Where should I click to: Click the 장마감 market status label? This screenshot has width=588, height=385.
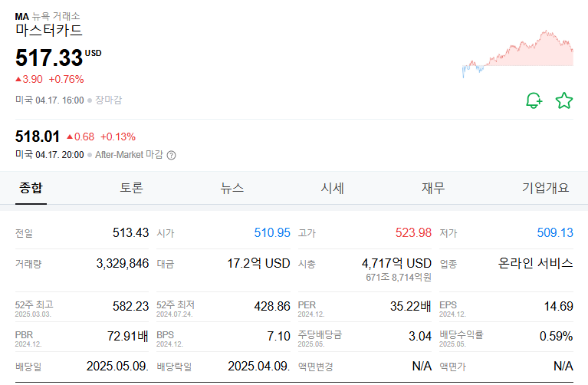(x=108, y=100)
